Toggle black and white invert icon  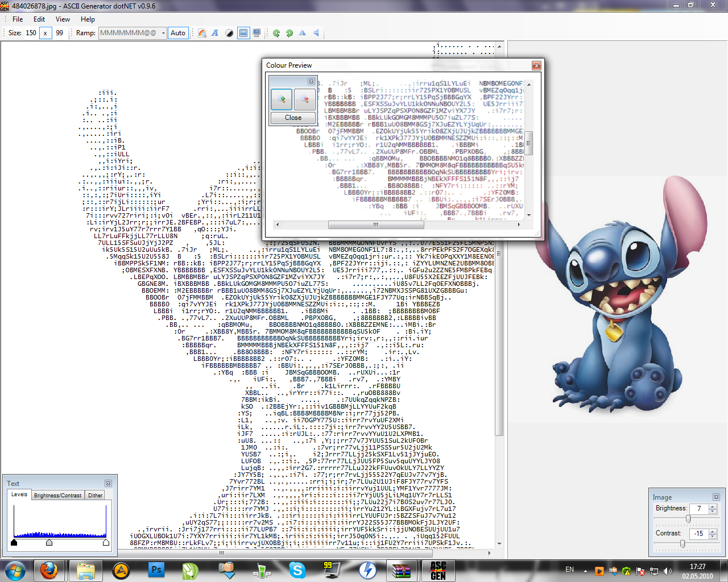229,33
